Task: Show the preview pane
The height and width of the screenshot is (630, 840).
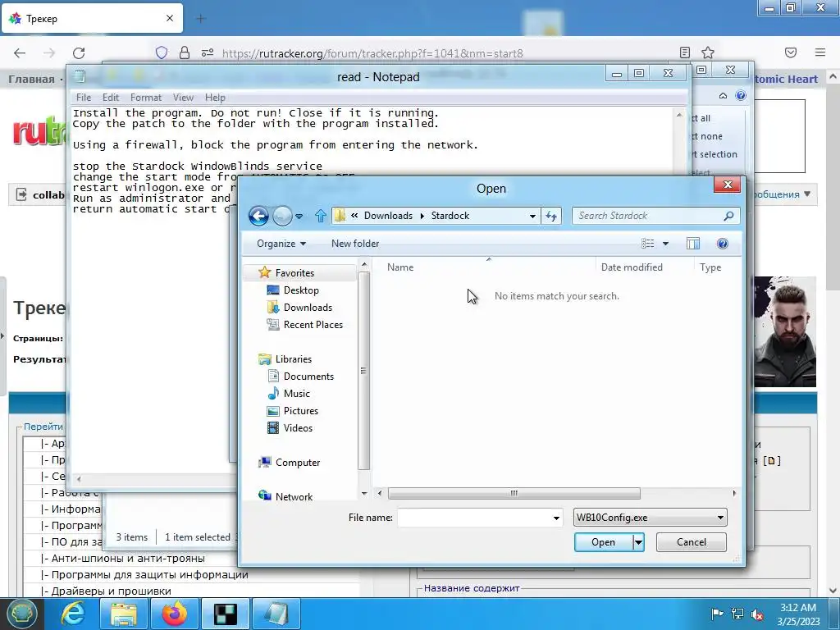Action: click(692, 244)
